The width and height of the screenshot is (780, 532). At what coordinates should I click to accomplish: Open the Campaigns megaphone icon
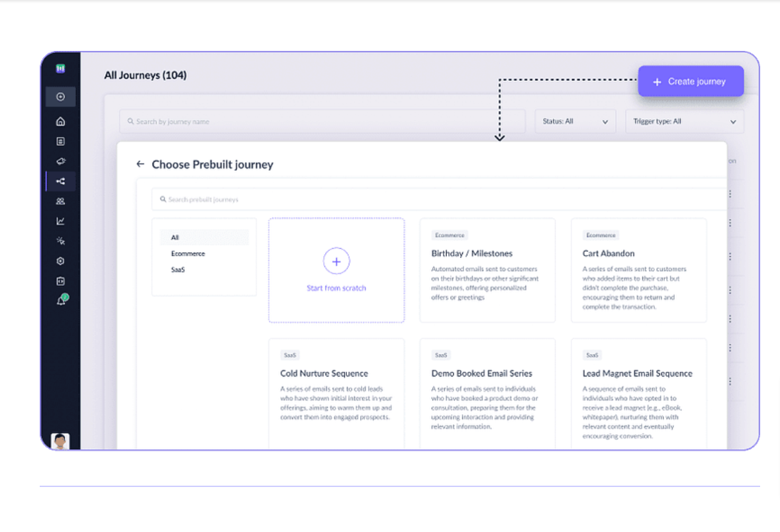[x=60, y=161]
